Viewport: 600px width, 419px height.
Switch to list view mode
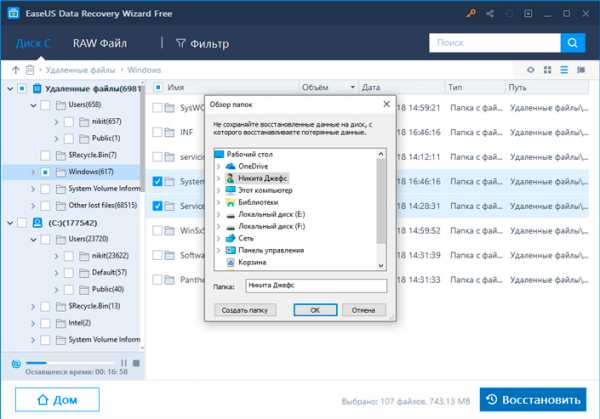click(564, 70)
